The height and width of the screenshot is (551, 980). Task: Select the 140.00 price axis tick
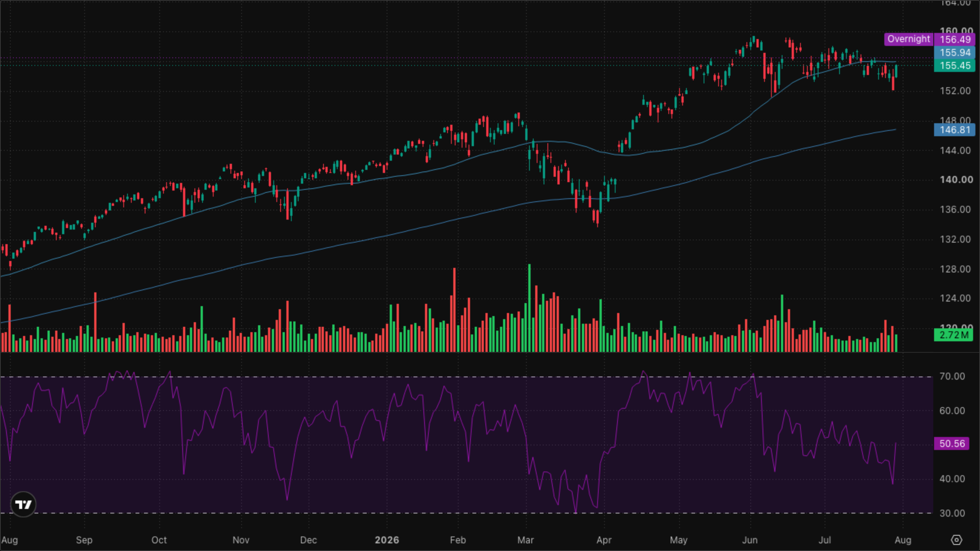(956, 179)
